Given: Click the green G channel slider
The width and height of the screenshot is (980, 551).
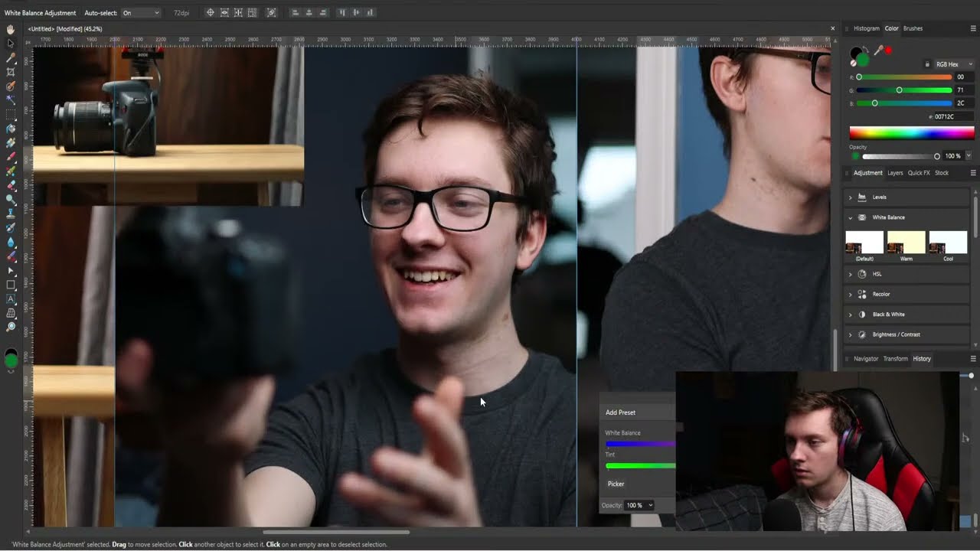Looking at the screenshot, I should 904,90.
